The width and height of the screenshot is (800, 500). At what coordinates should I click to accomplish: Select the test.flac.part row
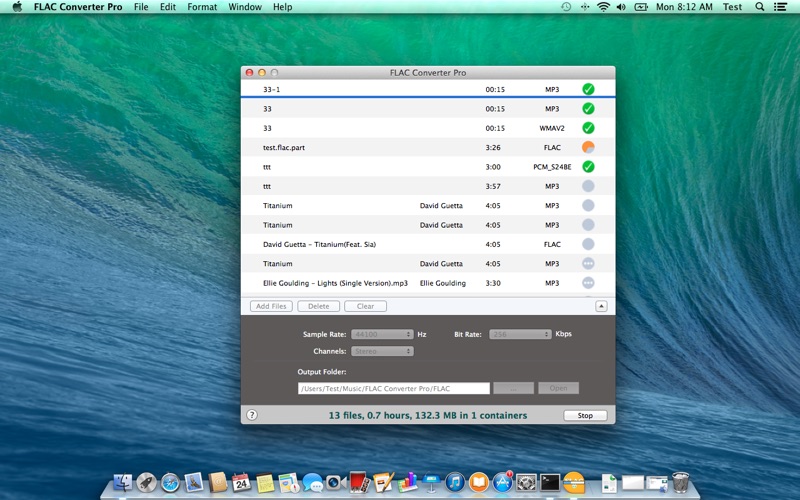[x=428, y=147]
